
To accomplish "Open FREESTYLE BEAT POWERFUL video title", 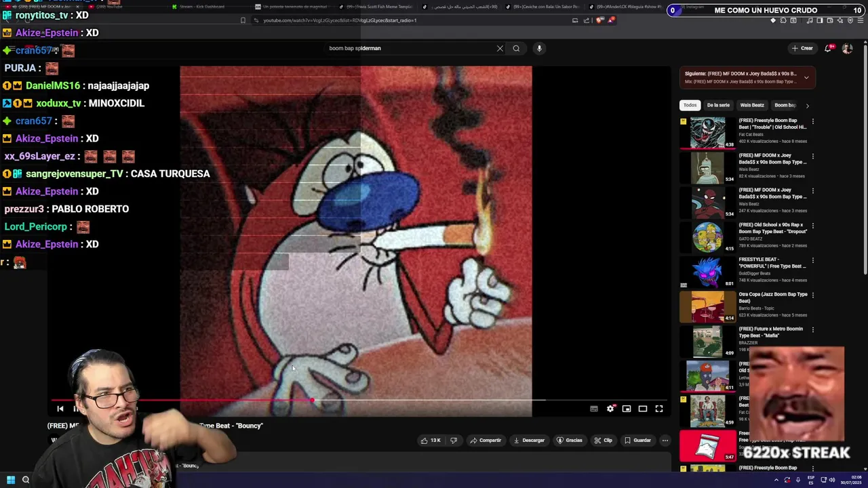I will tap(772, 263).
